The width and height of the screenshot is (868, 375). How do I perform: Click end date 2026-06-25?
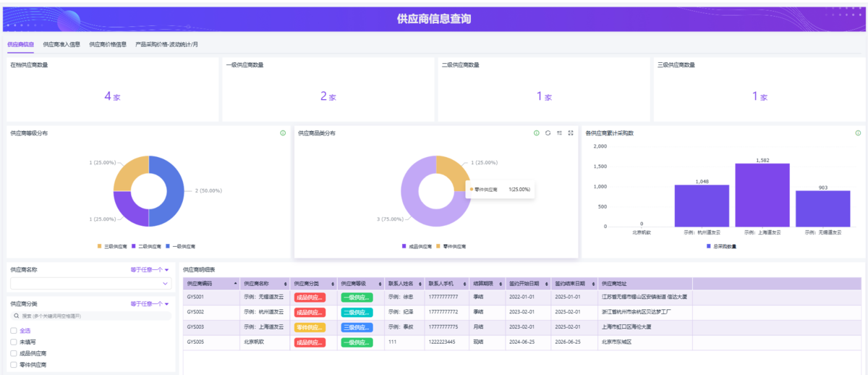click(567, 342)
